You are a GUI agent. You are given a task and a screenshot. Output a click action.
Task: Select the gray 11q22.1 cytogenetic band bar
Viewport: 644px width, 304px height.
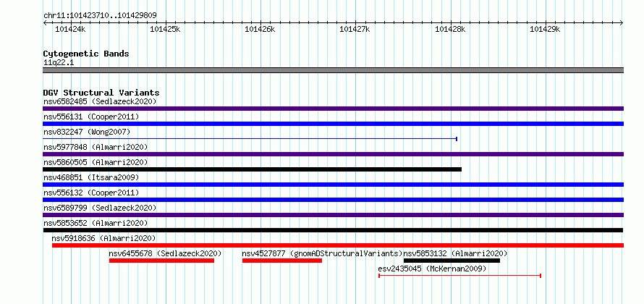point(333,70)
